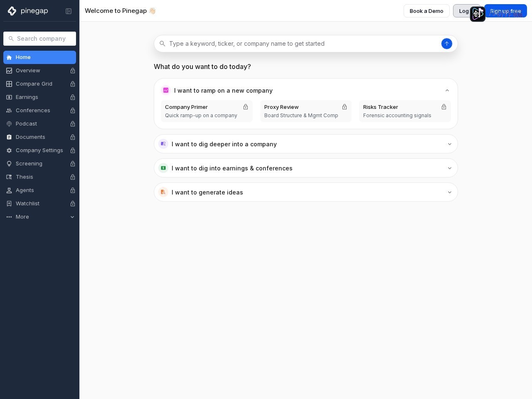Submit the search with the blue arrow button

[447, 44]
